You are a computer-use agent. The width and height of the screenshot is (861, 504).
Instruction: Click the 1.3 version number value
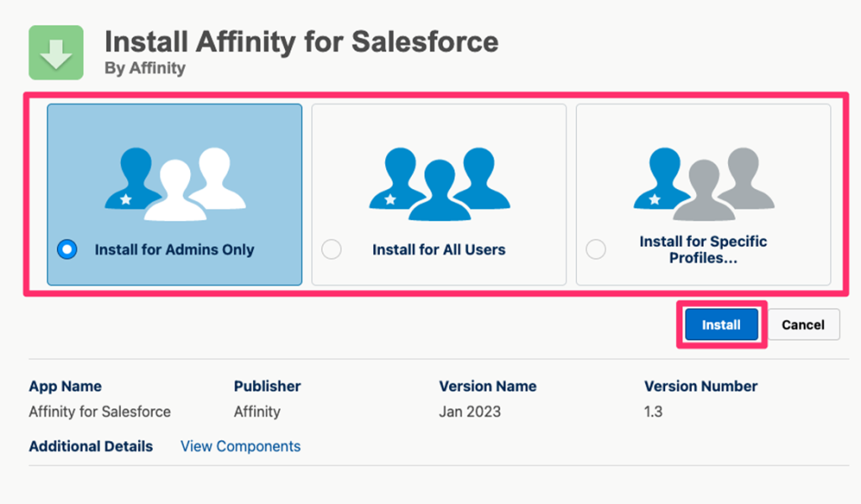click(x=652, y=412)
